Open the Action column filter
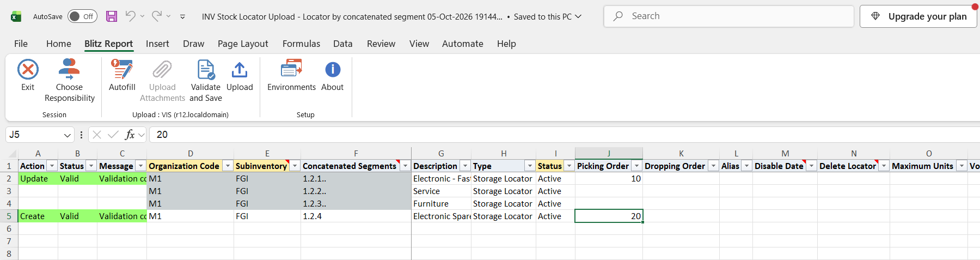This screenshot has height=260, width=980. coord(52,166)
